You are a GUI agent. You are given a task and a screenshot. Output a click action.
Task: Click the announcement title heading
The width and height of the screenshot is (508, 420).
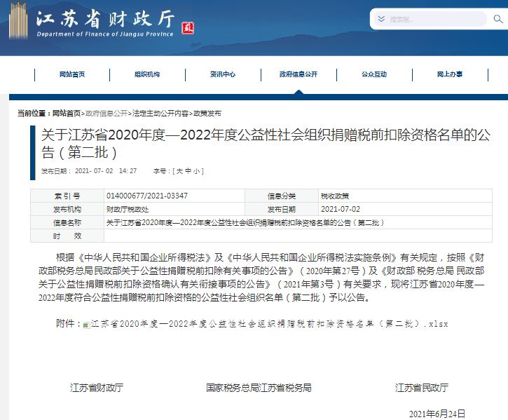266,143
